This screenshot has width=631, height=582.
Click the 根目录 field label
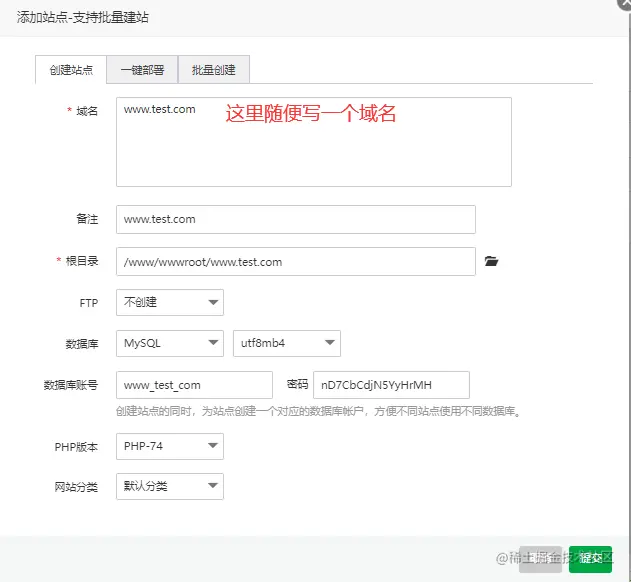82,261
